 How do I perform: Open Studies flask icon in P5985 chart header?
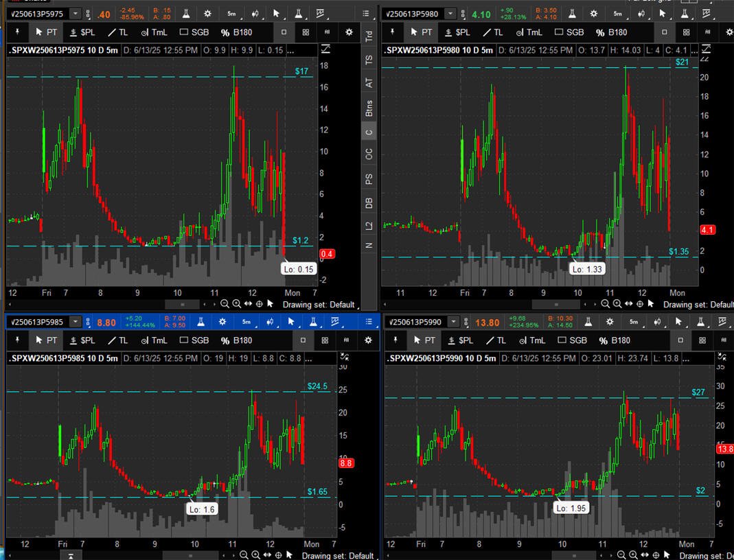tap(200, 322)
